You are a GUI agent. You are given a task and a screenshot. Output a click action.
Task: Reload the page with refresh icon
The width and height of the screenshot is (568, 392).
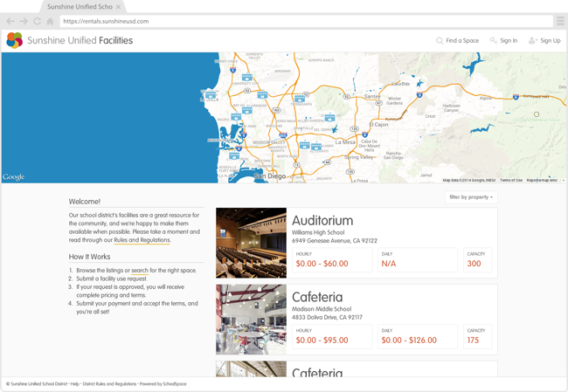click(x=37, y=21)
